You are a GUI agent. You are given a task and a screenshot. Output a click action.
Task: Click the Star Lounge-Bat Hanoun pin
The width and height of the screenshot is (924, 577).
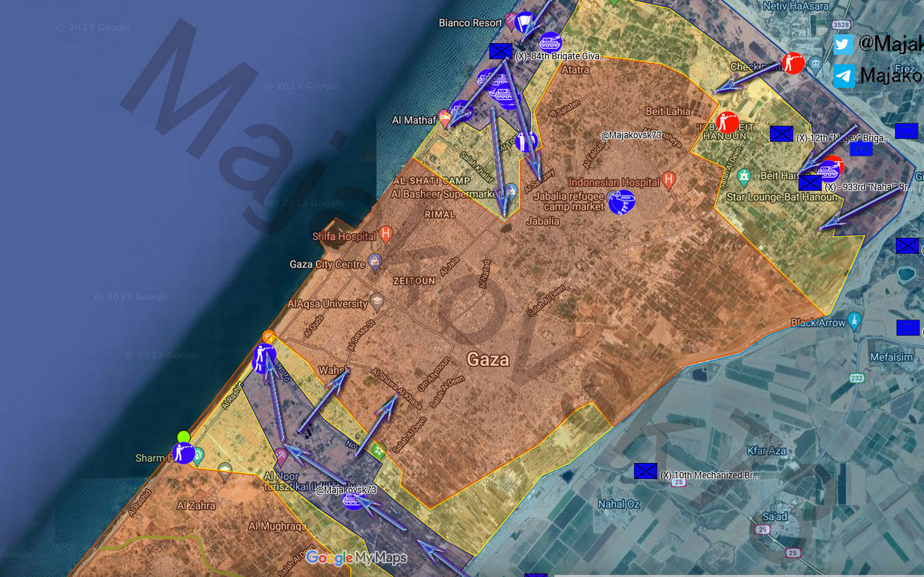click(x=745, y=176)
